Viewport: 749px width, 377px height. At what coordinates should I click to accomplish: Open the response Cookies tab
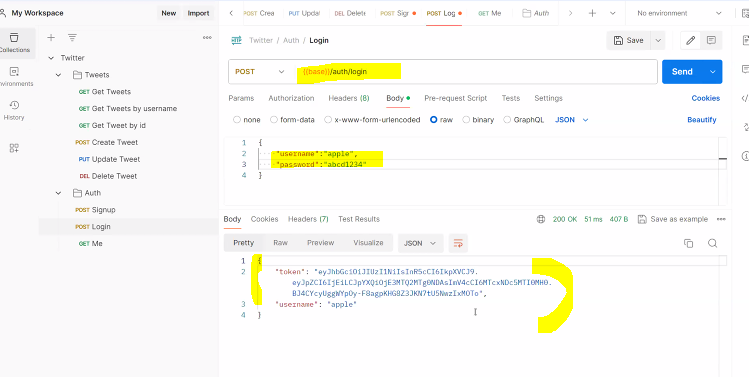(265, 219)
